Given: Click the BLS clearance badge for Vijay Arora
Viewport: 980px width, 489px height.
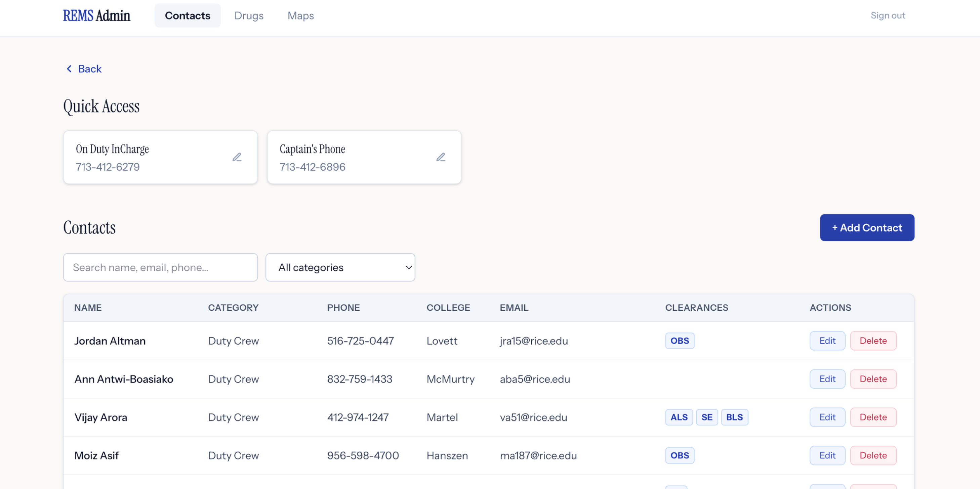Looking at the screenshot, I should click(x=734, y=417).
